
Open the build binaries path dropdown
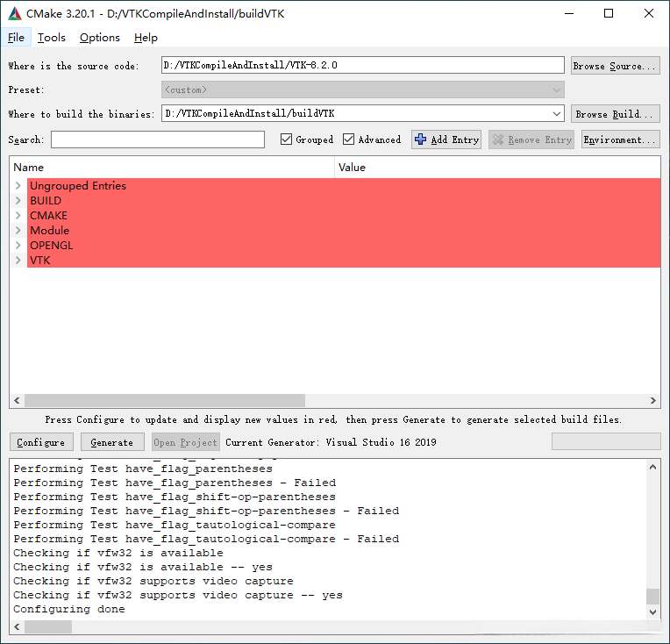pyautogui.click(x=556, y=114)
